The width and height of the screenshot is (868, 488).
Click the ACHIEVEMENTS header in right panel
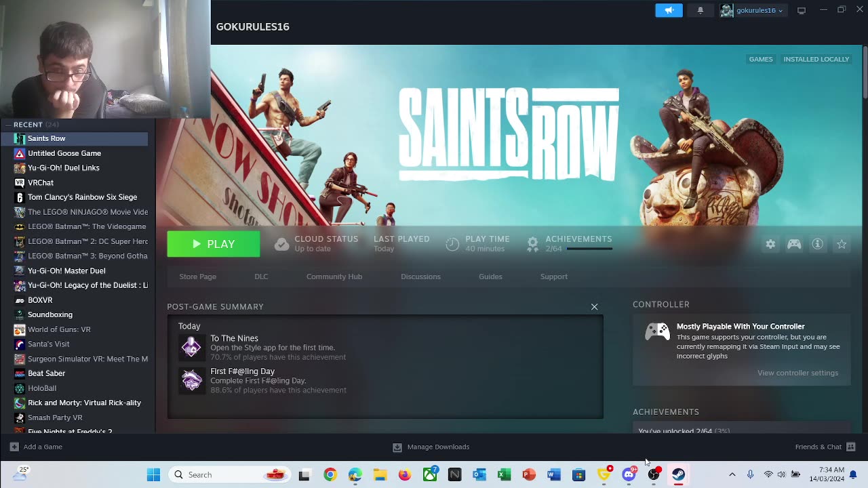pos(666,412)
